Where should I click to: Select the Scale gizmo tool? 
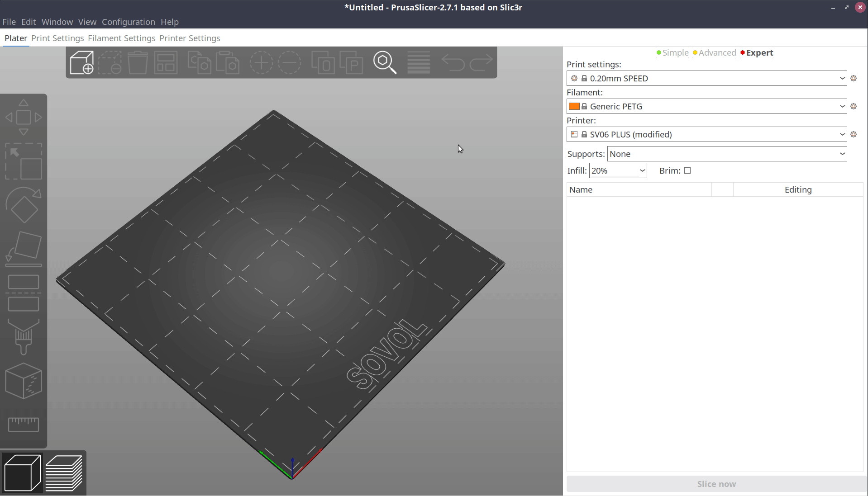(x=24, y=161)
